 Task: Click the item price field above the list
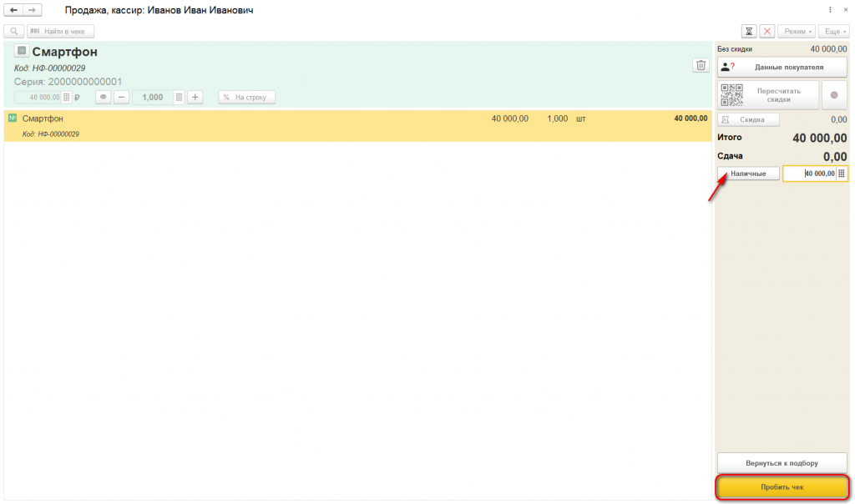38,98
